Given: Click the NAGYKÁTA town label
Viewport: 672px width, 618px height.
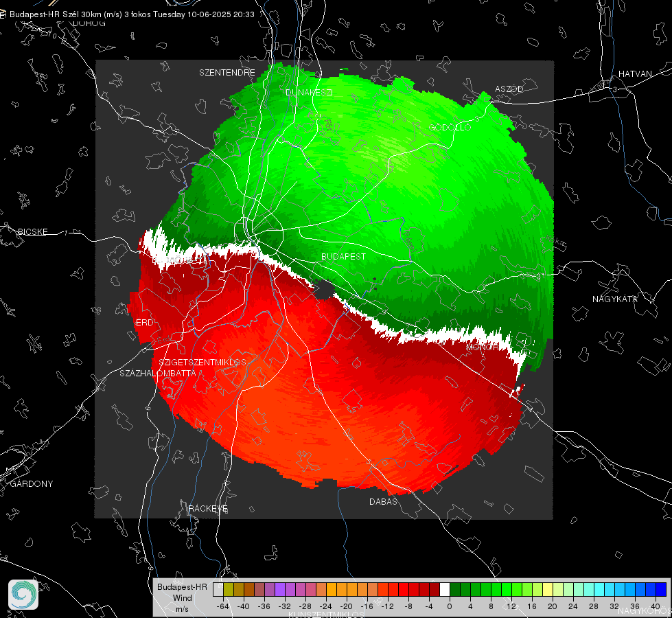Looking at the screenshot, I should tap(615, 299).
